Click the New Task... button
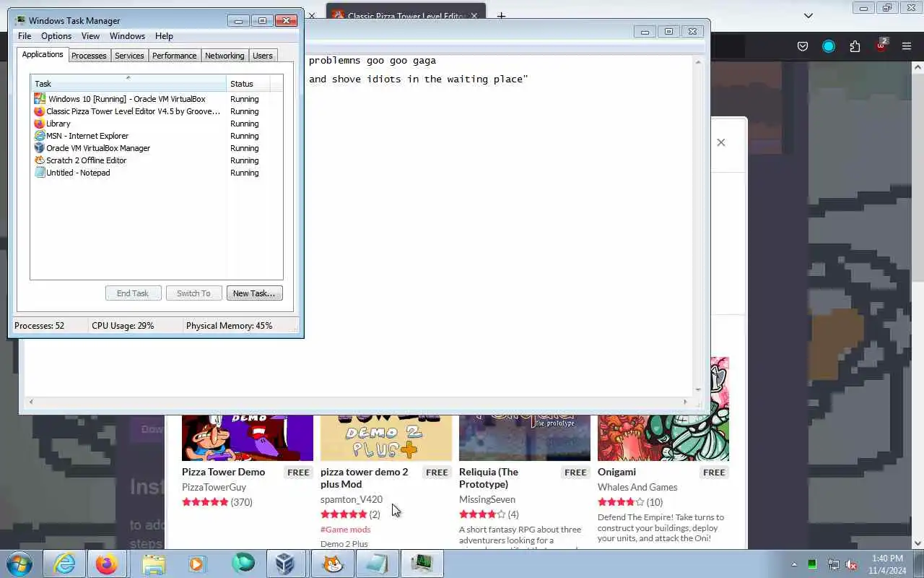Image resolution: width=924 pixels, height=578 pixels. click(x=254, y=293)
